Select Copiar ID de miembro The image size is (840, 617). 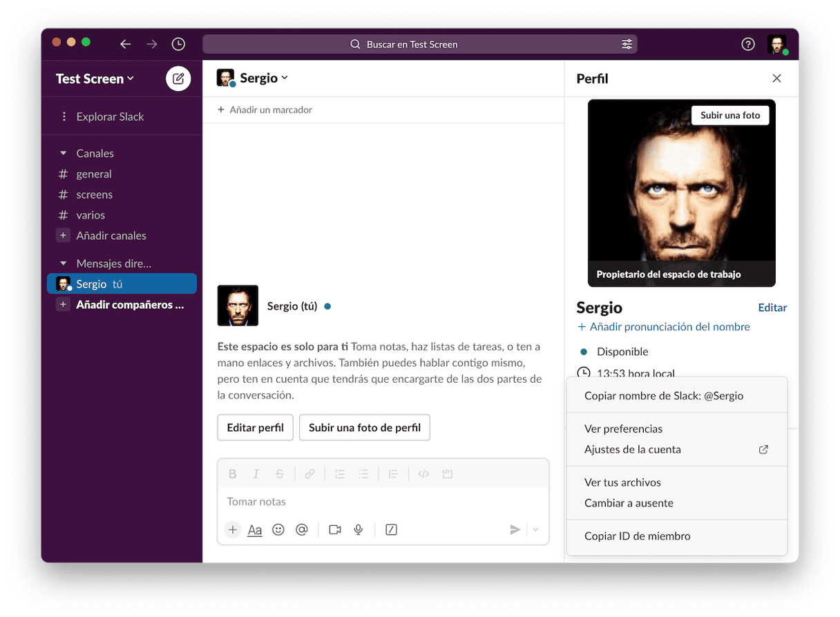677,536
